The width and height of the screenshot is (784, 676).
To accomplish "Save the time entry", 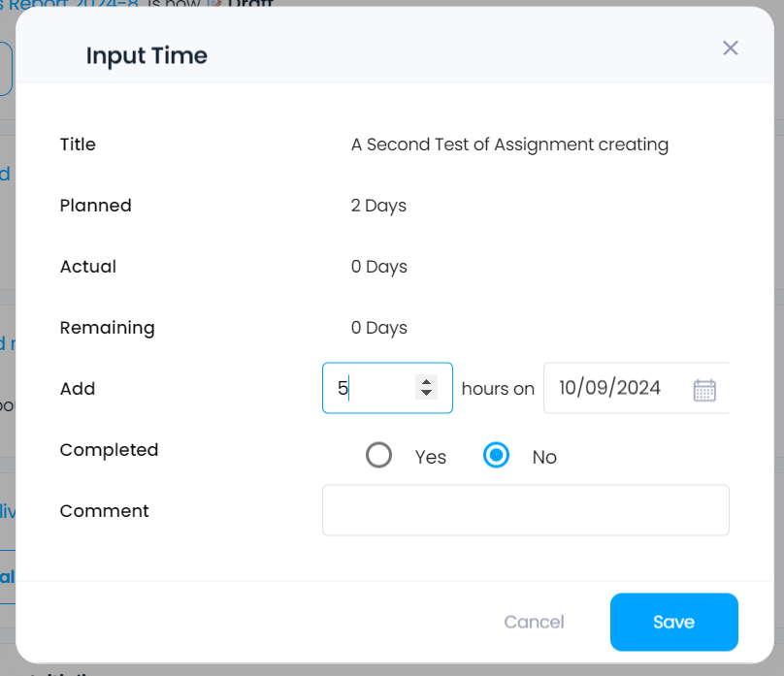I will coord(674,622).
